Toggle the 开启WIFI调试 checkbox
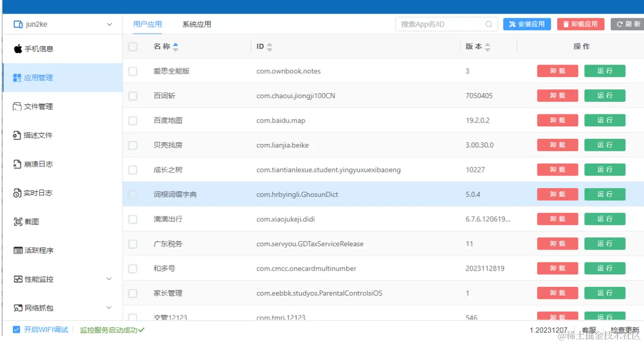Screen dimensions: 644x344 (17, 329)
